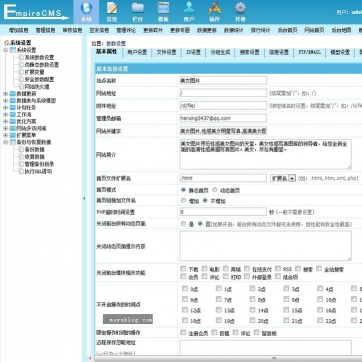The width and height of the screenshot is (362, 362).
Task: Select the 基本属性 tab
Action: click(107, 52)
